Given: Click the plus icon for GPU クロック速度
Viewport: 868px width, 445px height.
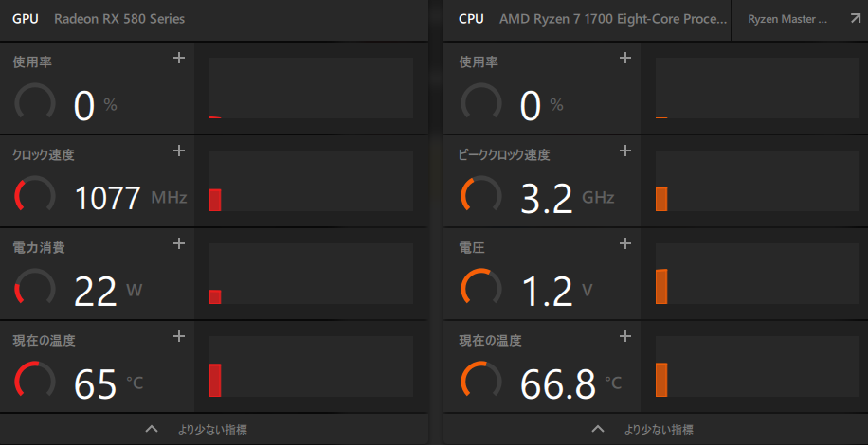Looking at the screenshot, I should click(178, 151).
